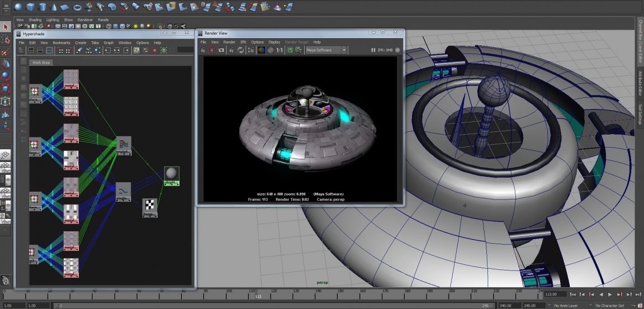Open the Maya Software renderer dropdown
The height and width of the screenshot is (309, 644).
(326, 50)
